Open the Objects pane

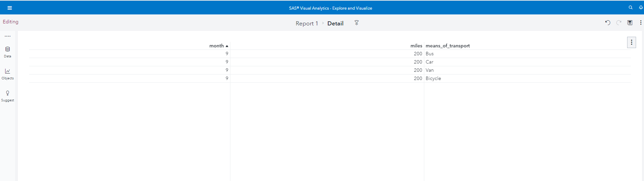pos(8,73)
